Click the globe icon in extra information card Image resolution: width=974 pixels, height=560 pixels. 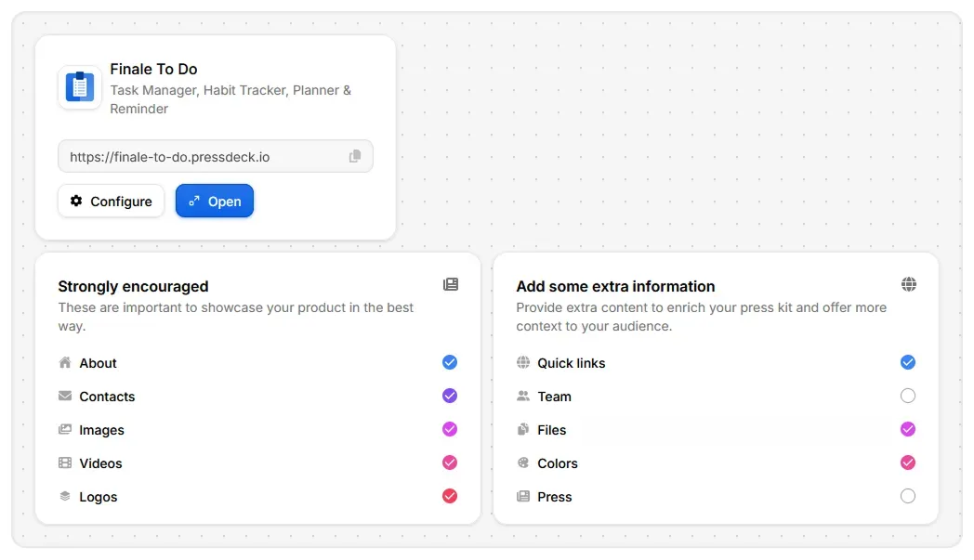(x=909, y=284)
